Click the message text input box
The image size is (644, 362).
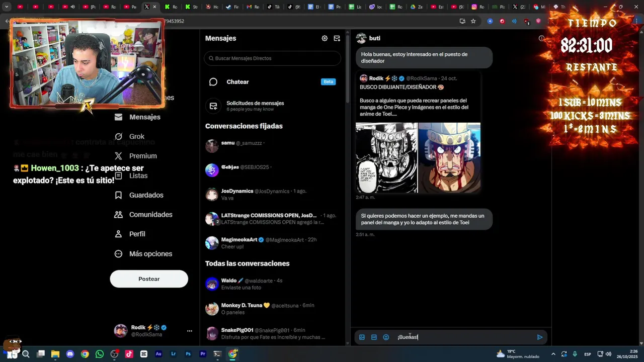tap(463, 337)
